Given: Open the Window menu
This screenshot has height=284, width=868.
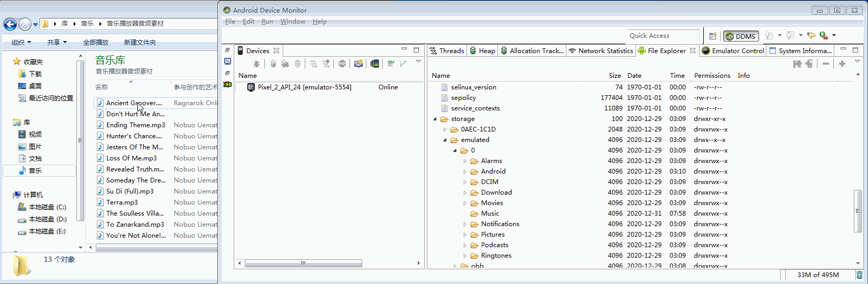Looking at the screenshot, I should (x=293, y=22).
